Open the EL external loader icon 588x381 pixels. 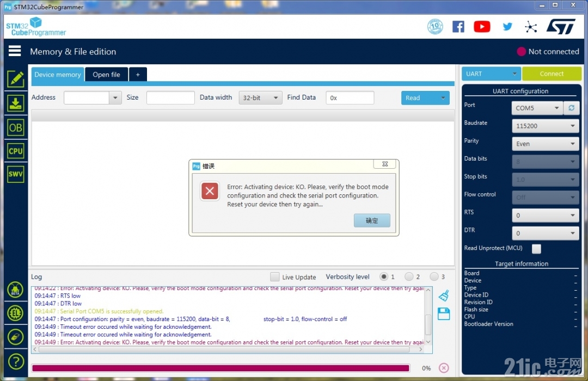coord(15,314)
